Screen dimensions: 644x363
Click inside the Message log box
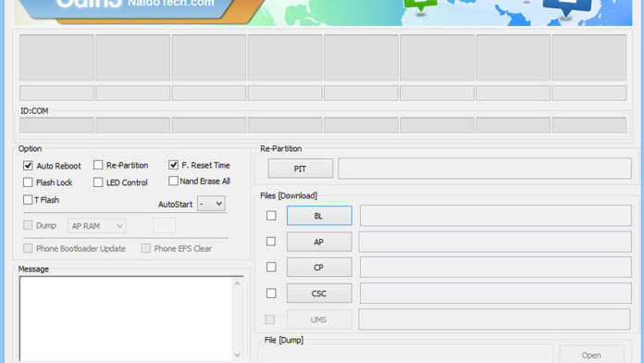coord(126,319)
